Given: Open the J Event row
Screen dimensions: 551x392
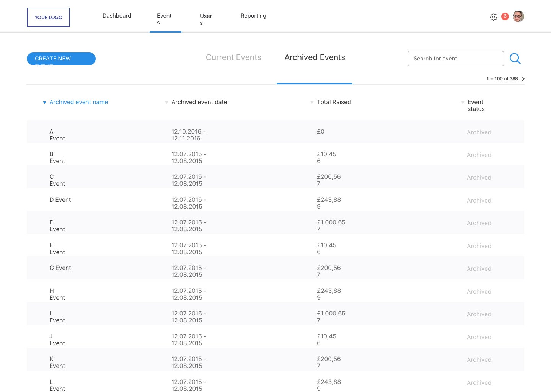Looking at the screenshot, I should pyautogui.click(x=275, y=336).
